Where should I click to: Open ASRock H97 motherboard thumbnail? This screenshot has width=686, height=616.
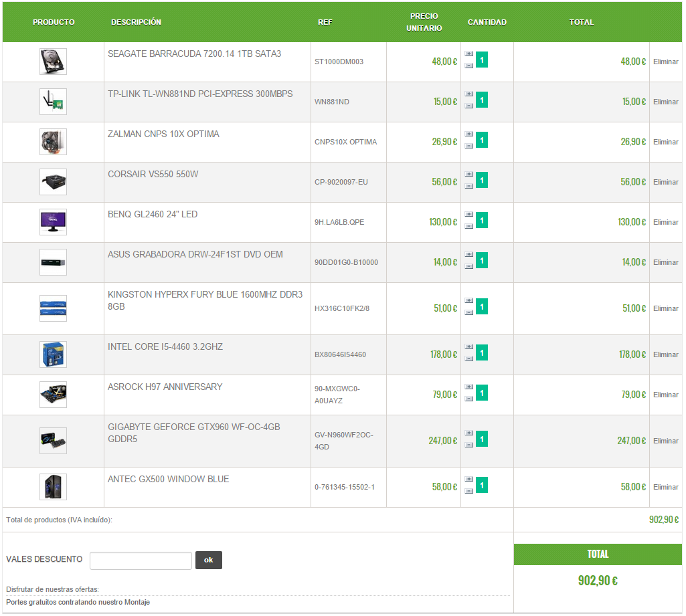(x=53, y=395)
